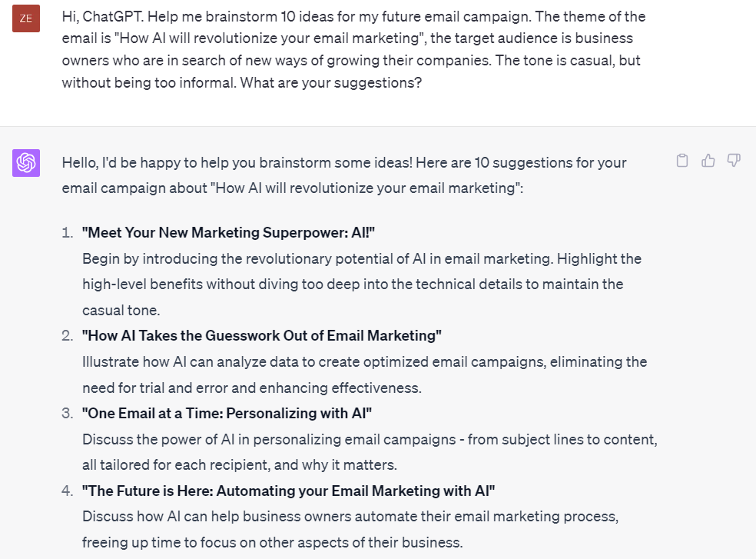Click the red ZE user avatar
756x559 pixels.
(26, 18)
